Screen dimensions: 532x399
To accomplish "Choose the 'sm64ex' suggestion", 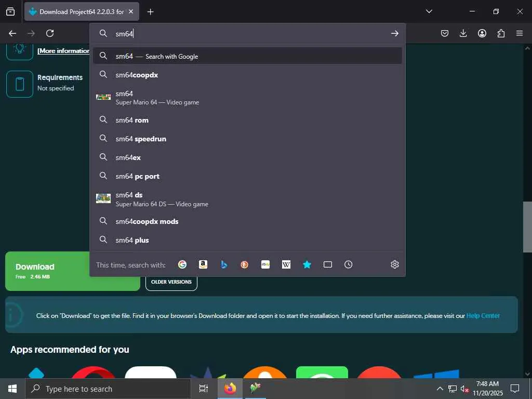I will click(x=247, y=157).
